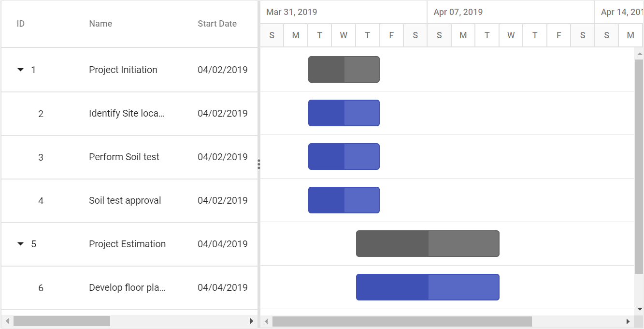Viewport: 644px width, 329px height.
Task: Click the grid scroll-left arrow
Action: tap(7, 321)
